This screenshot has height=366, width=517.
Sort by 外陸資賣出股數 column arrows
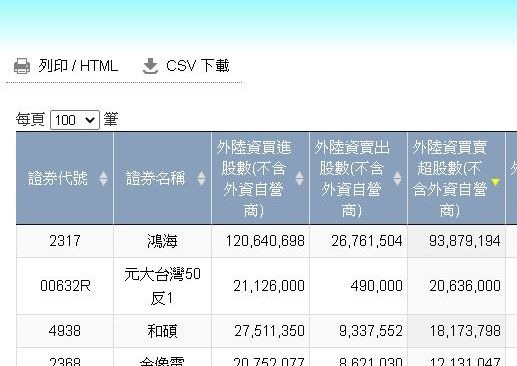click(x=397, y=178)
